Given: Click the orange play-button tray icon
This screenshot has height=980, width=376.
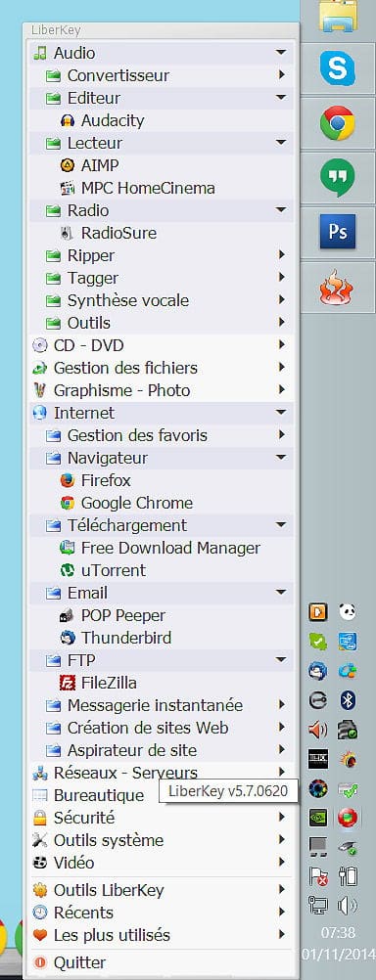Looking at the screenshot, I should [x=318, y=611].
